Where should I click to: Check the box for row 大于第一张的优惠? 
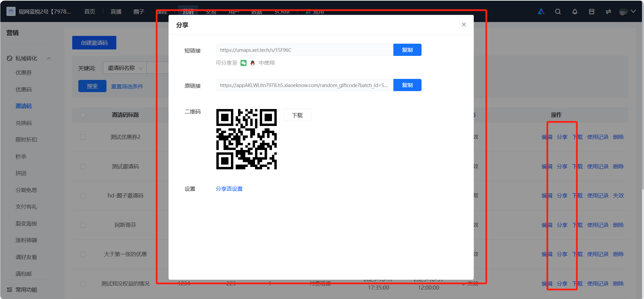[83, 254]
